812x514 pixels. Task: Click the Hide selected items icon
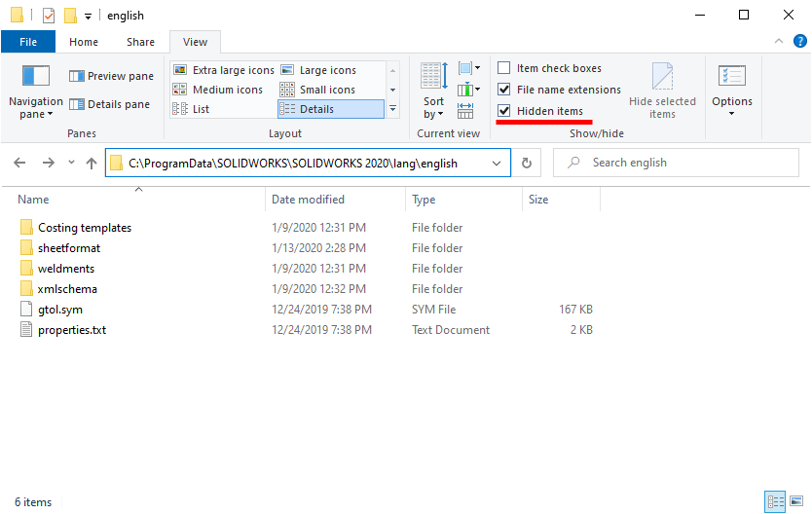662,91
